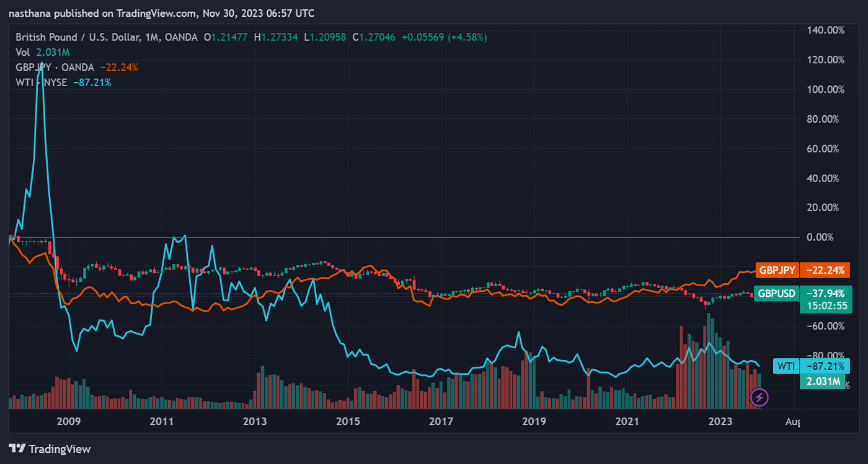The width and height of the screenshot is (868, 464).
Task: Click the TradingView logo at bottom left
Action: [50, 449]
